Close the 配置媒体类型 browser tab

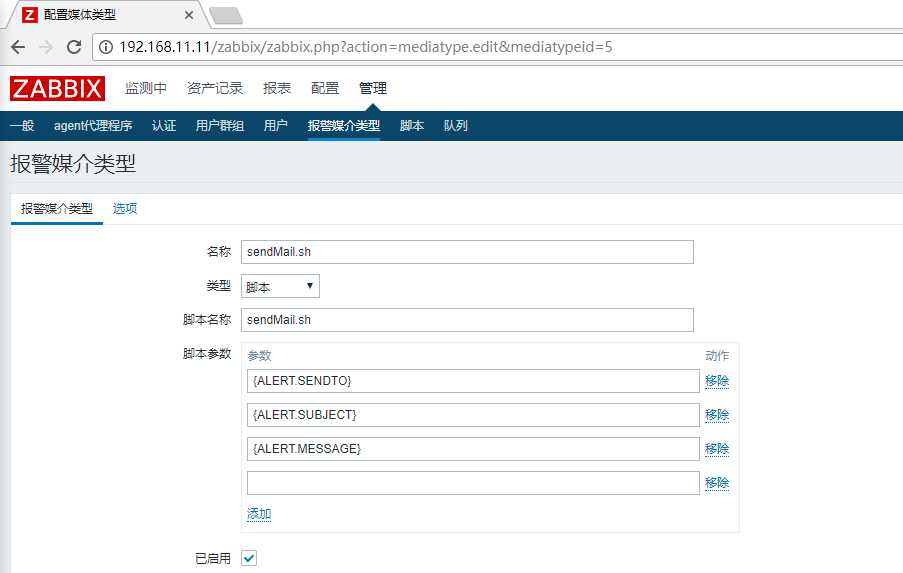pos(189,15)
